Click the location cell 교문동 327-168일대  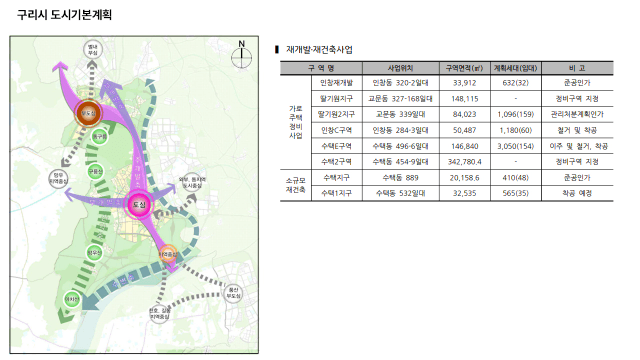(x=400, y=99)
